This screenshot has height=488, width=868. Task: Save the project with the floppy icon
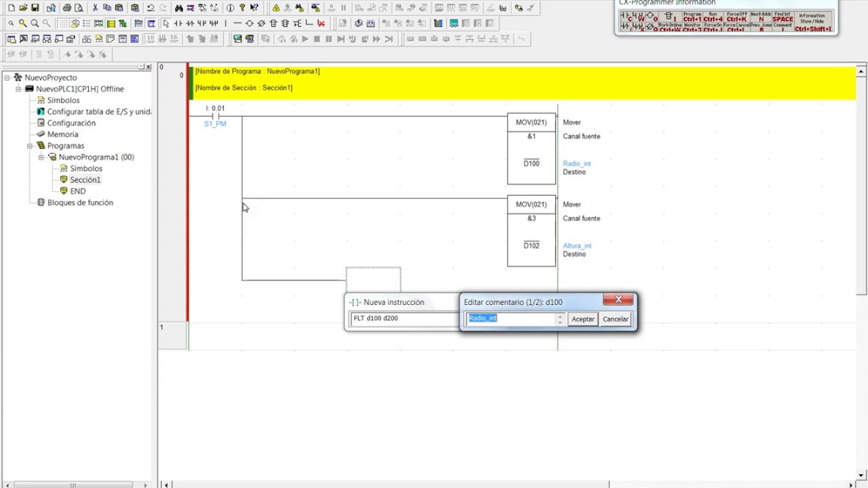coord(35,8)
